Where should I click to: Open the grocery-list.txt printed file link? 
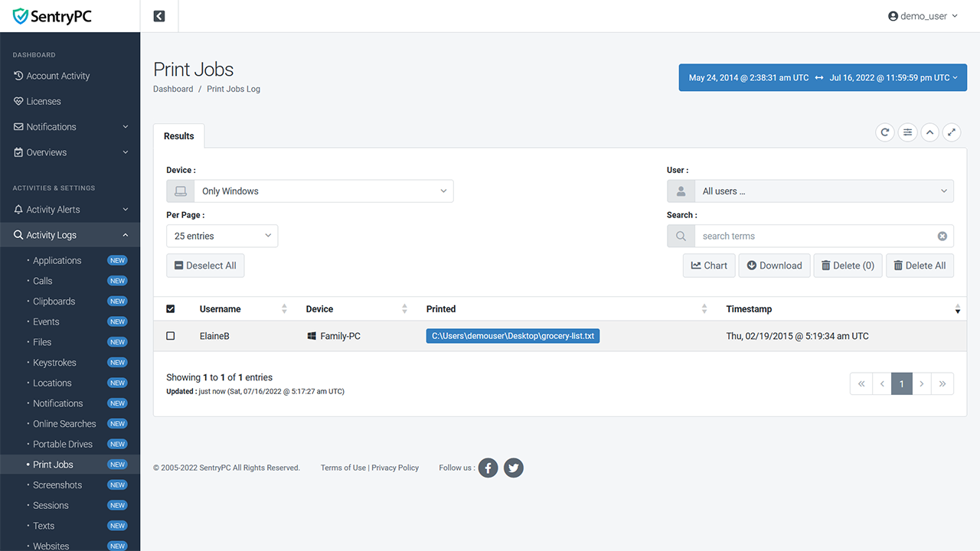click(513, 336)
